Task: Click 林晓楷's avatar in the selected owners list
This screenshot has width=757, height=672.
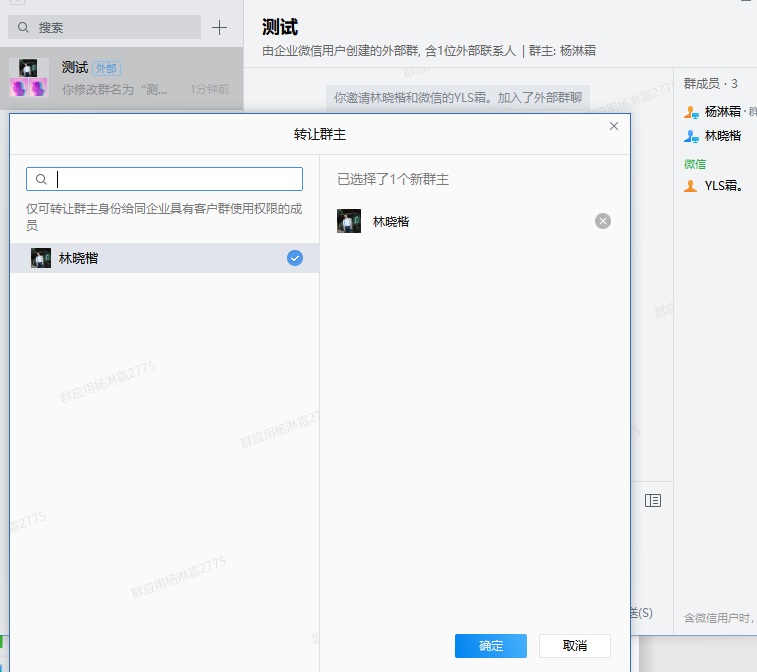Action: (349, 221)
